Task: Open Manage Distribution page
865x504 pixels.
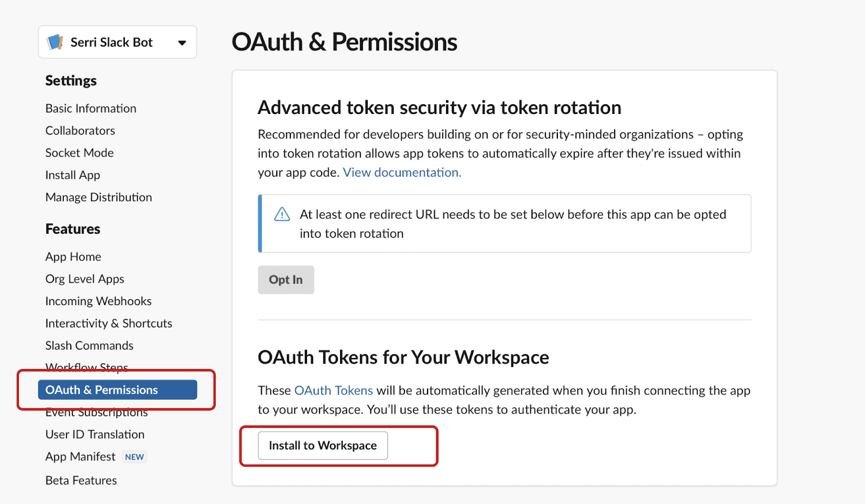Action: 98,197
